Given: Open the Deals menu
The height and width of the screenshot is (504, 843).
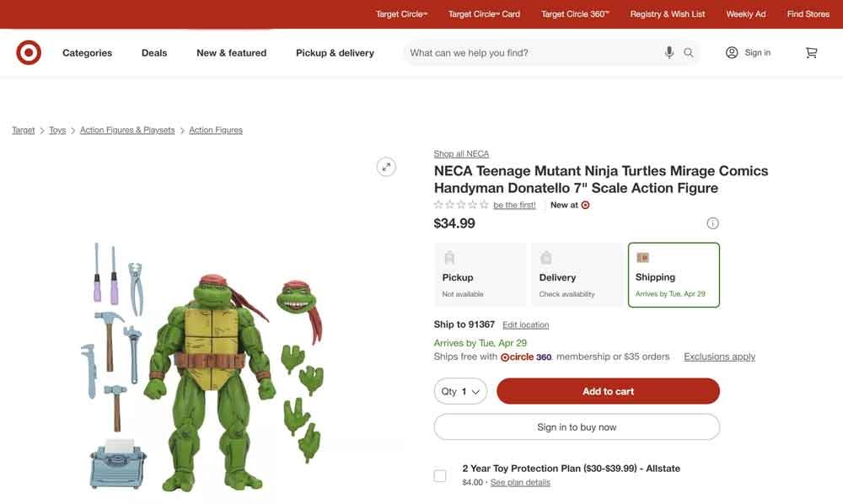Looking at the screenshot, I should (153, 51).
